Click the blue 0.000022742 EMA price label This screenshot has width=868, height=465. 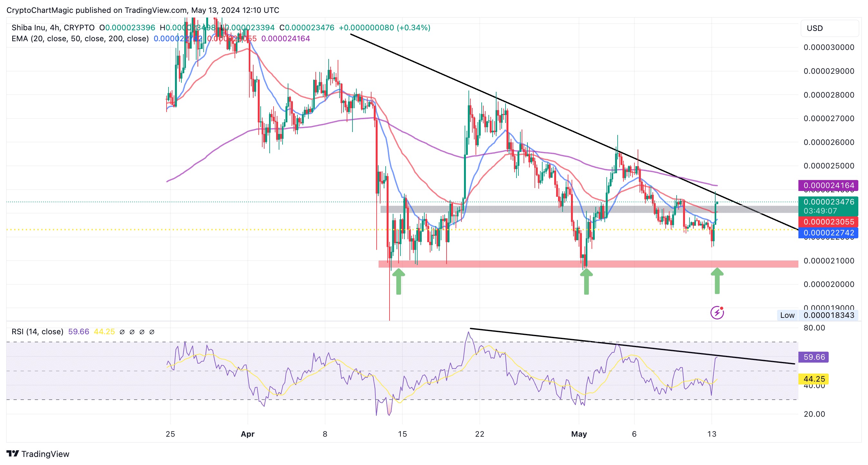828,233
